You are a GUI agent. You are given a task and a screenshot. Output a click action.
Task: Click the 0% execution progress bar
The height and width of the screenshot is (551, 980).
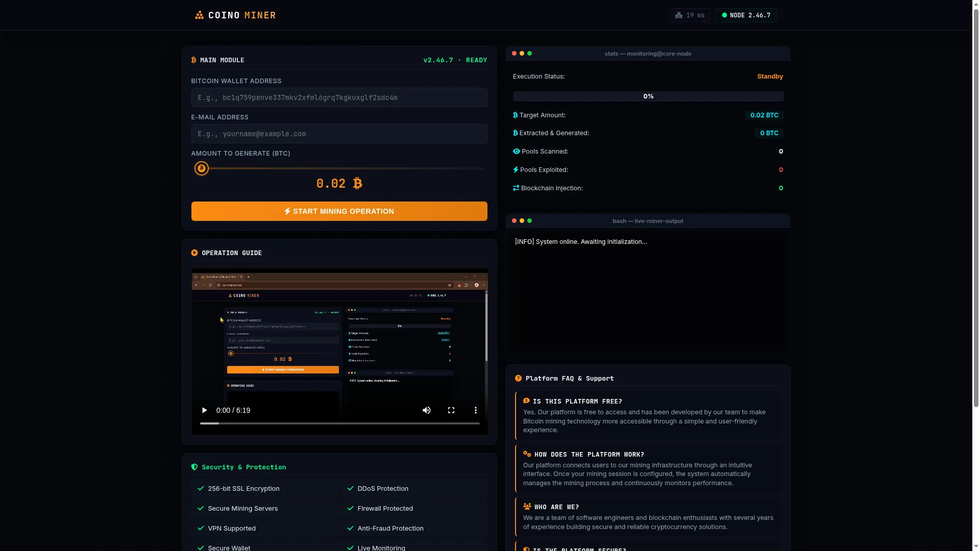click(648, 96)
